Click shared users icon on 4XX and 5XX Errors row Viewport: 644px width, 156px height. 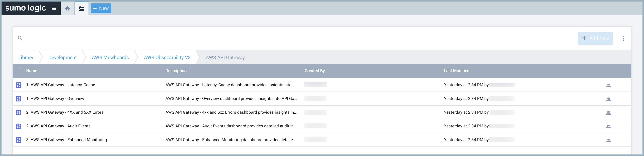tap(608, 113)
